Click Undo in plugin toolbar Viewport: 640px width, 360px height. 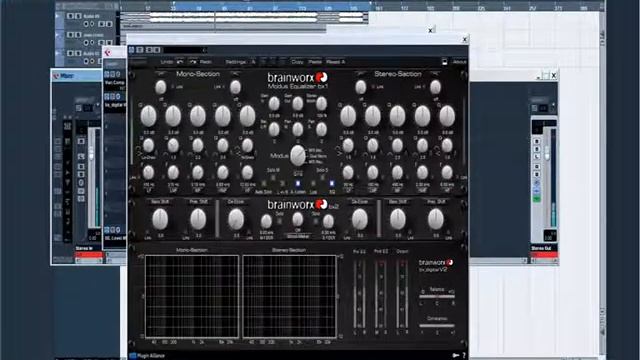167,62
